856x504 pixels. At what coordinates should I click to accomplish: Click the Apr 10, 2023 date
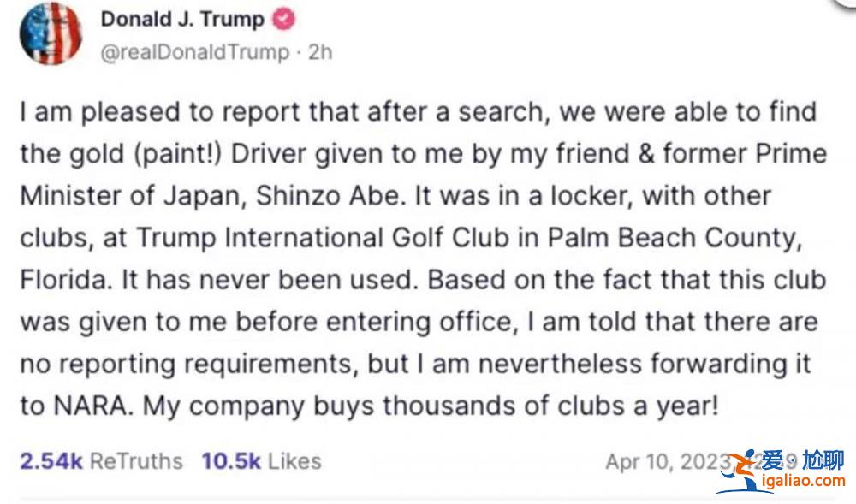click(x=664, y=462)
